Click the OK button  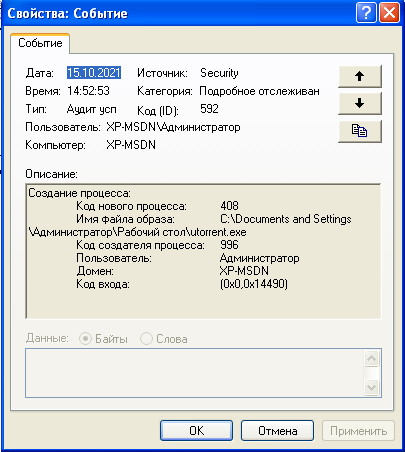point(196,431)
